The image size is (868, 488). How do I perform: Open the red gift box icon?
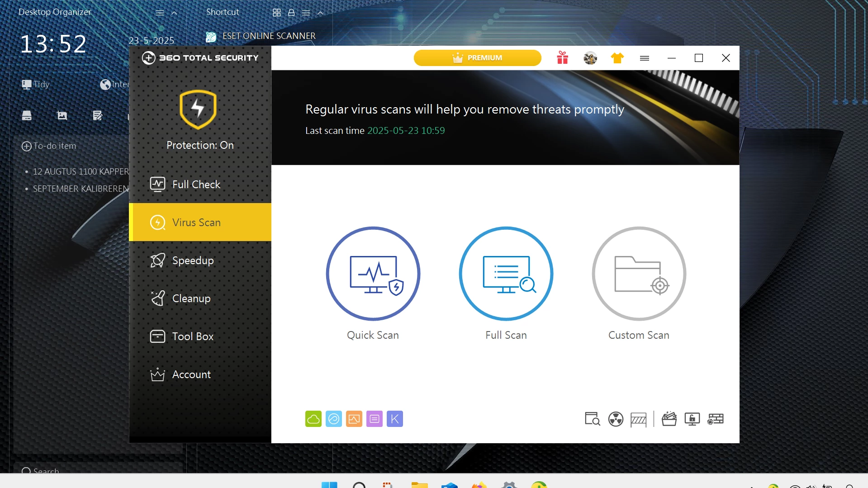coord(563,58)
